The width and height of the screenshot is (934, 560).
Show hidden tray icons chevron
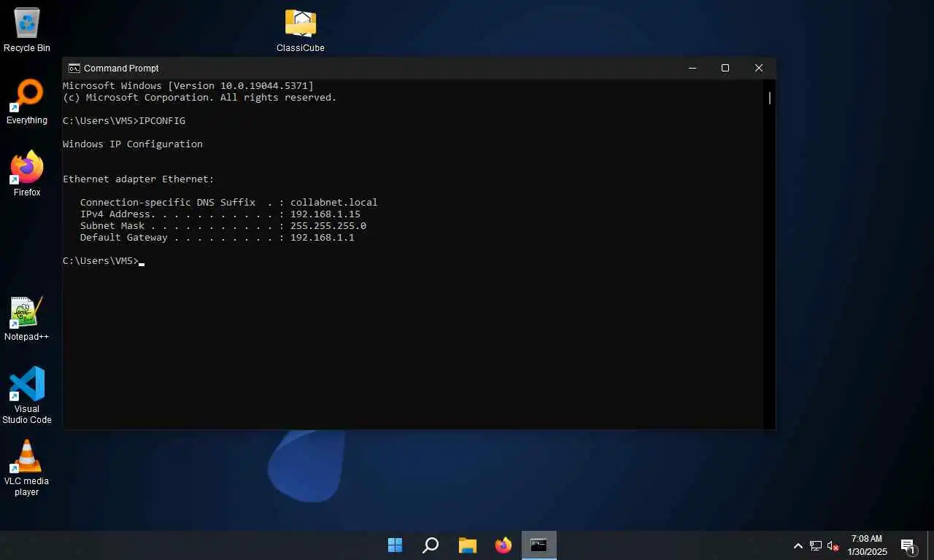click(798, 545)
